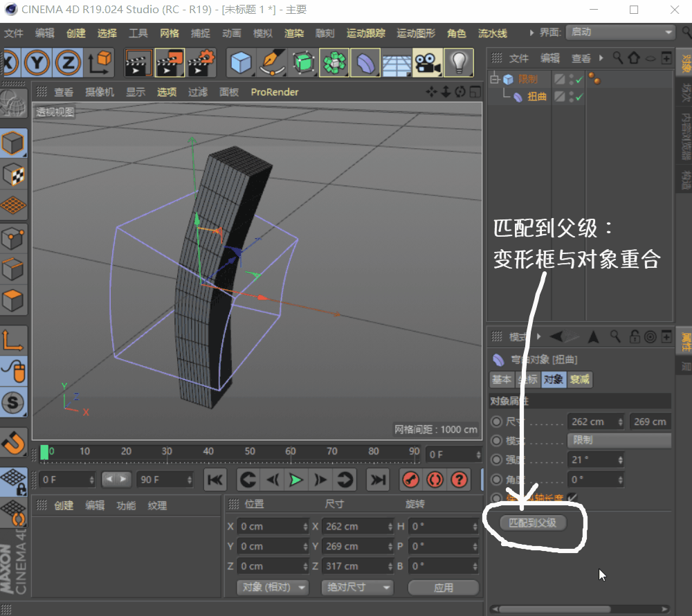This screenshot has width=692, height=616.
Task: Open the bend deformer tool icon
Action: pyautogui.click(x=365, y=63)
